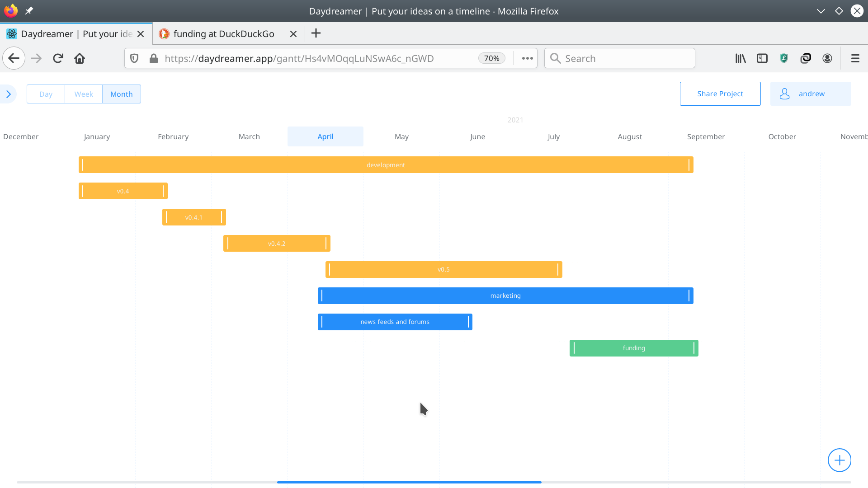The image size is (868, 488).
Task: Show the Firefox library icon
Action: pos(741,58)
